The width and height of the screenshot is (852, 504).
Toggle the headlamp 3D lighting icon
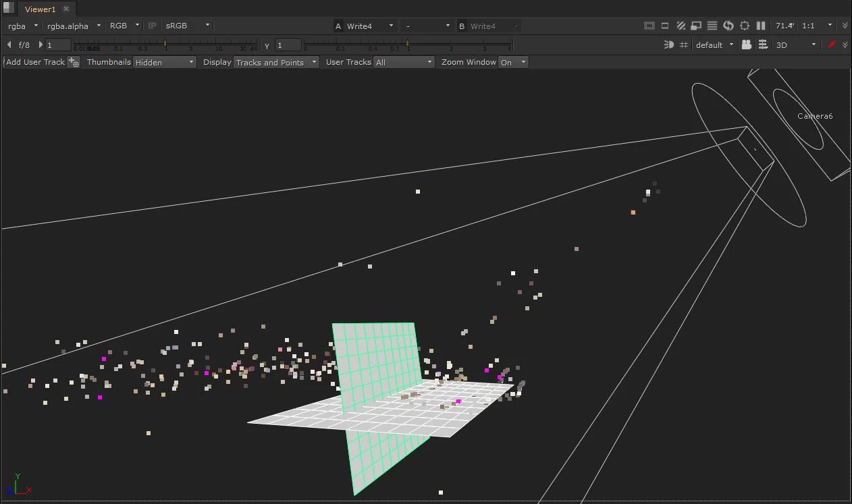[x=668, y=45]
